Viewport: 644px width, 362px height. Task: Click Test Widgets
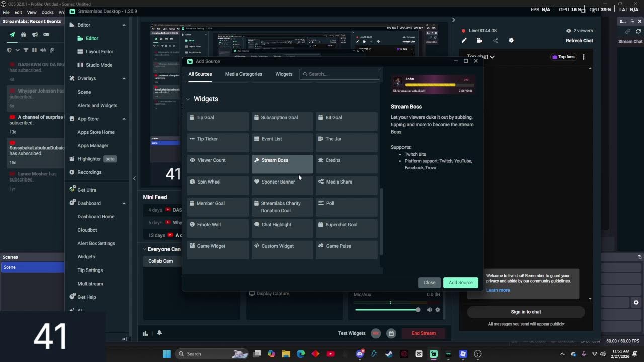[x=352, y=333]
